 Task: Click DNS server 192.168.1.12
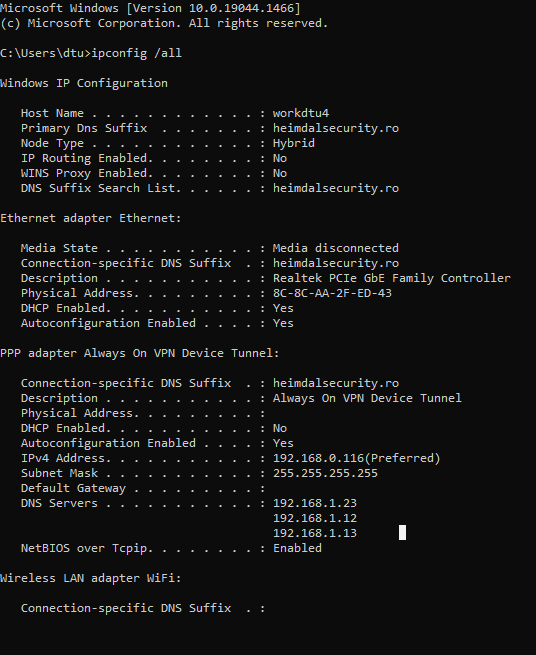pyautogui.click(x=315, y=518)
